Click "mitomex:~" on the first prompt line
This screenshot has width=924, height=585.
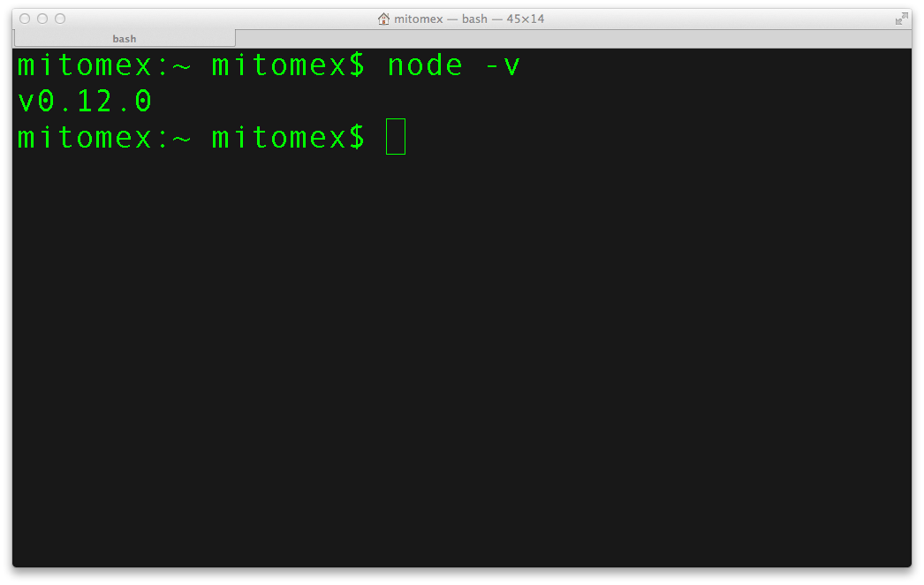(x=104, y=65)
